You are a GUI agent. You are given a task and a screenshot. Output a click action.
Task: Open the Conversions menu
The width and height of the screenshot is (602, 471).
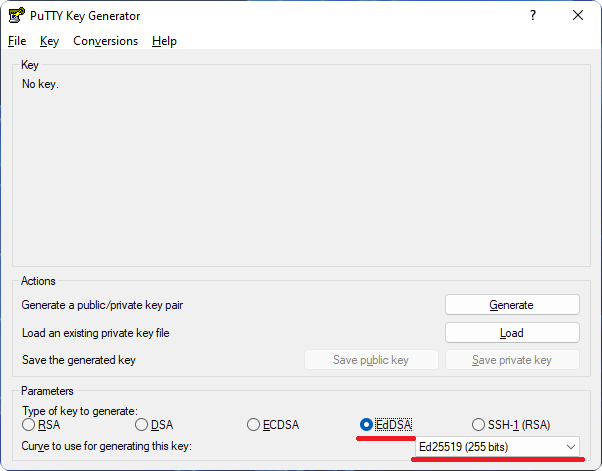pos(106,41)
